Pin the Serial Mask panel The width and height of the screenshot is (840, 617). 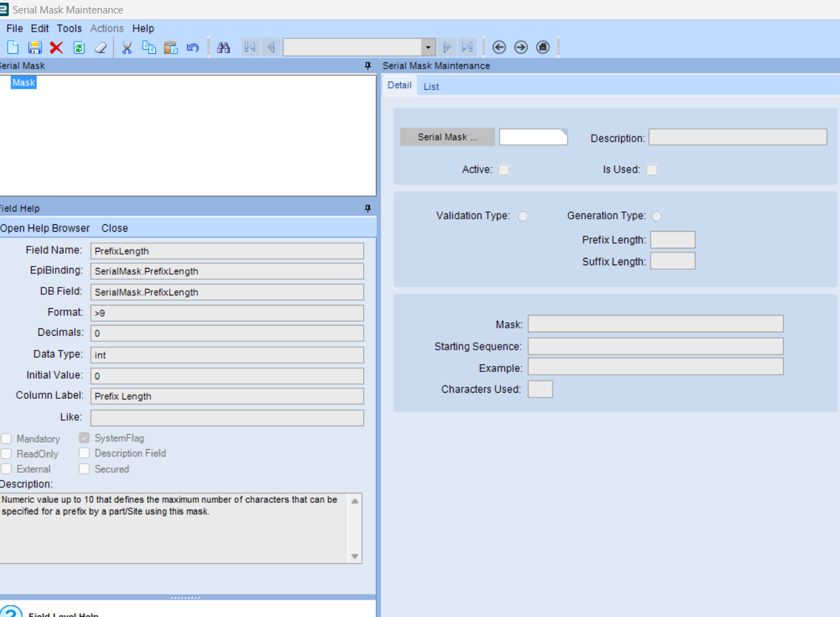click(x=367, y=65)
